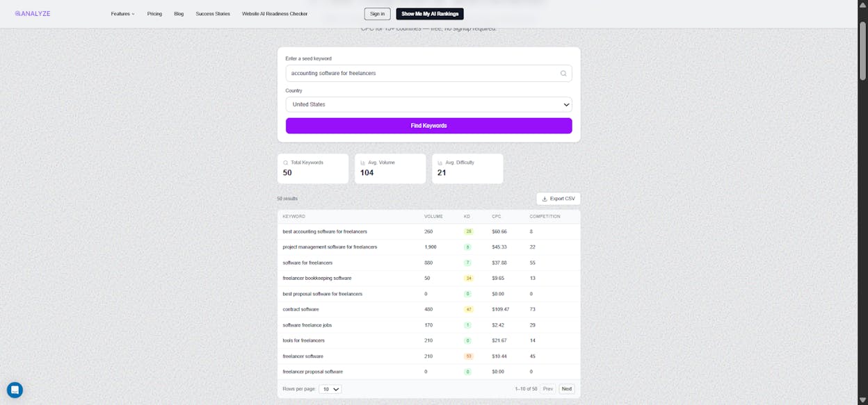
Task: Click the KD badge 47 for contract software
Action: coord(469,309)
